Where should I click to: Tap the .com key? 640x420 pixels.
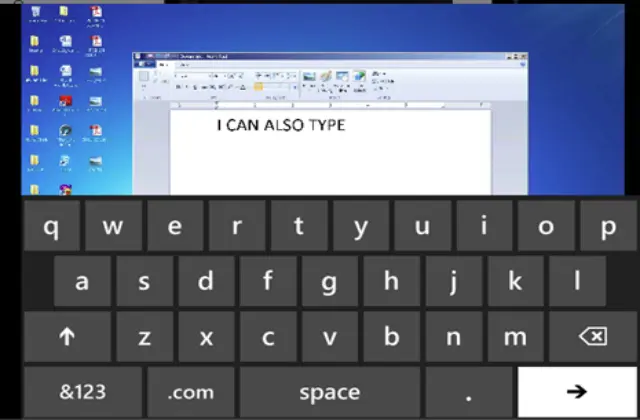[190, 392]
